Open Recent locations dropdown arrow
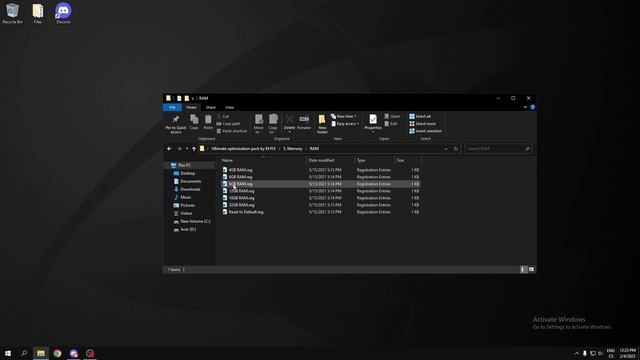 click(187, 149)
